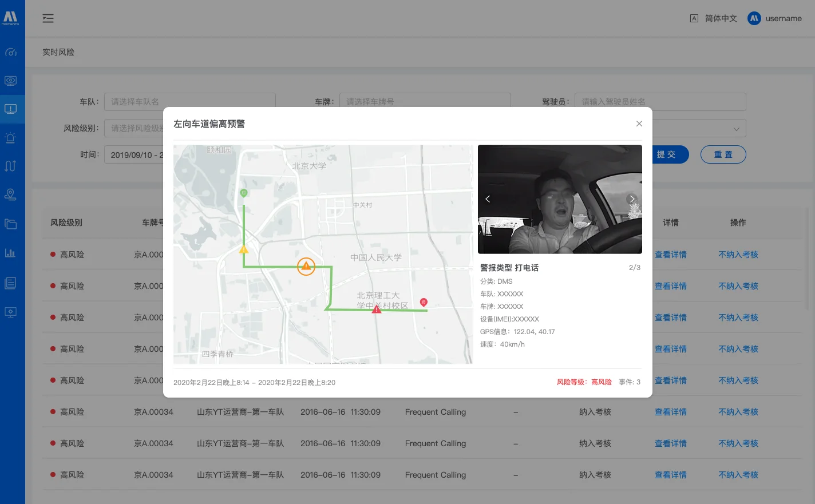Click the active real-time risk sidebar icon

[11, 109]
